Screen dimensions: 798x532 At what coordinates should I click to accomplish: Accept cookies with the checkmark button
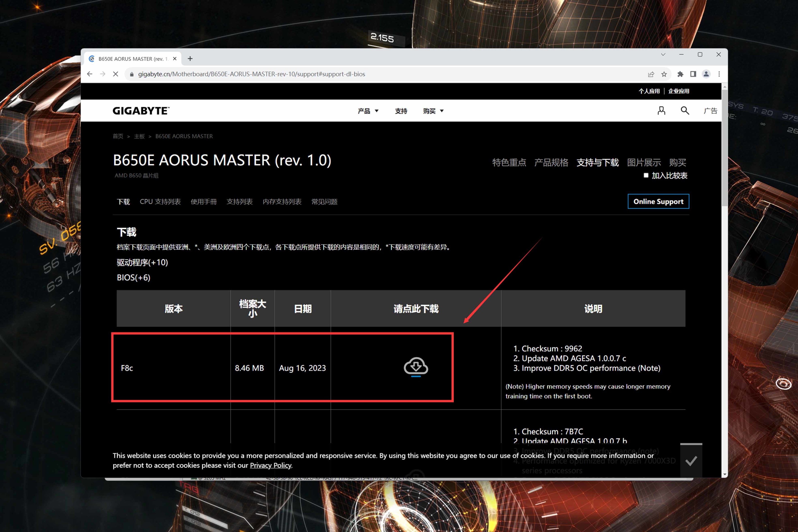tap(691, 461)
